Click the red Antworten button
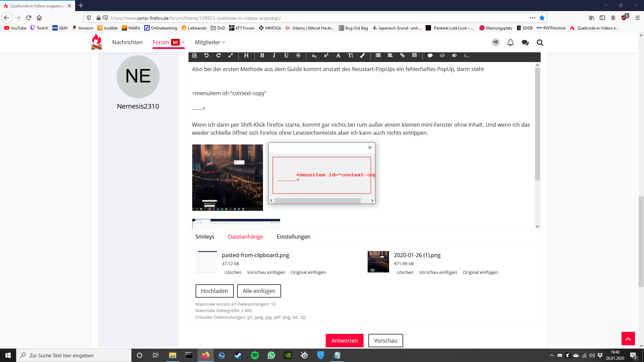 tap(344, 341)
